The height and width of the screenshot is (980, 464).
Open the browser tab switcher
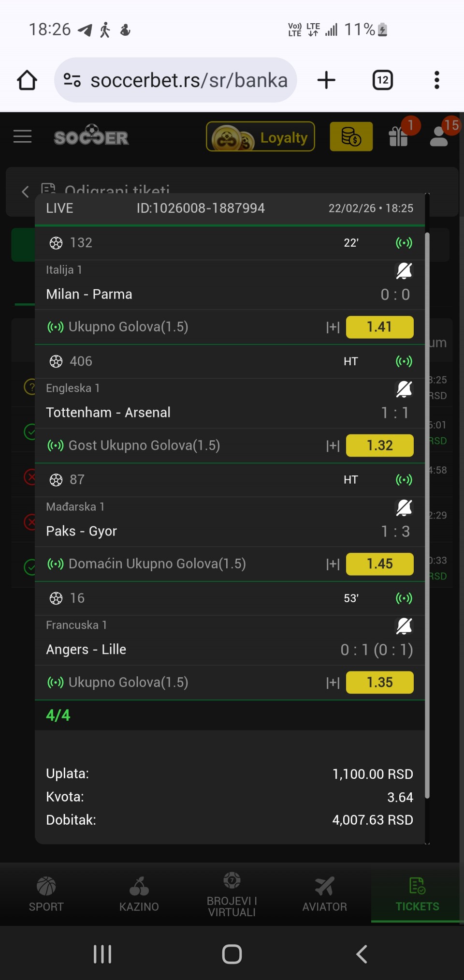pos(382,80)
